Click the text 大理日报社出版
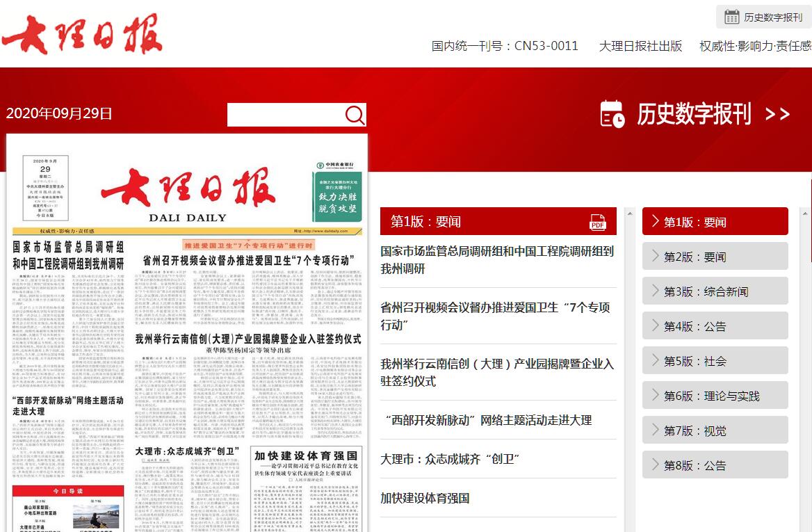Viewport: 812px width, 532px height. coord(640,46)
